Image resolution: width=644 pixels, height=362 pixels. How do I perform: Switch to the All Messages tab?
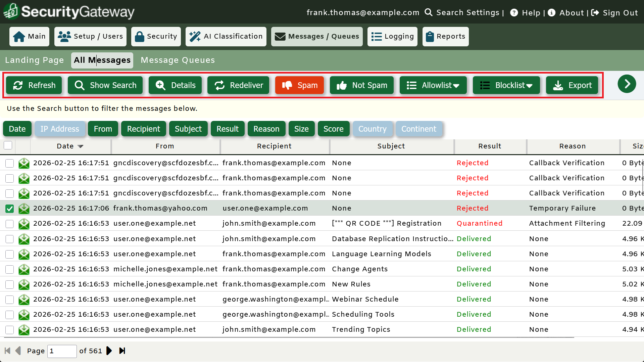pos(102,60)
